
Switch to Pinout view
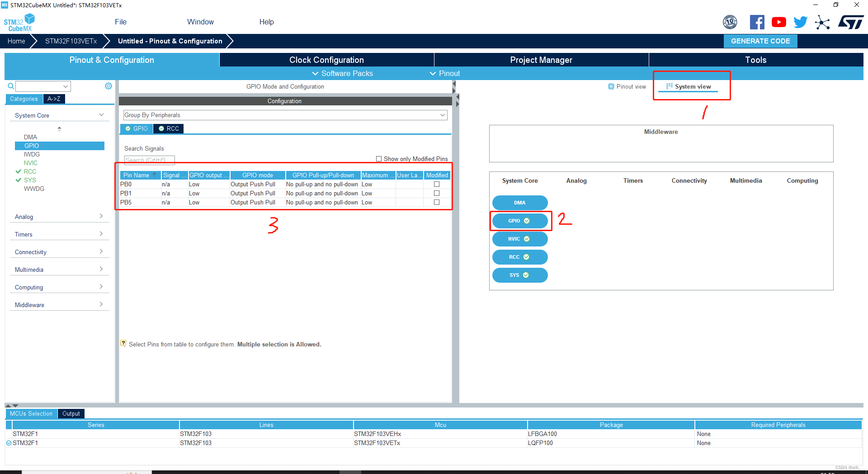(x=627, y=86)
